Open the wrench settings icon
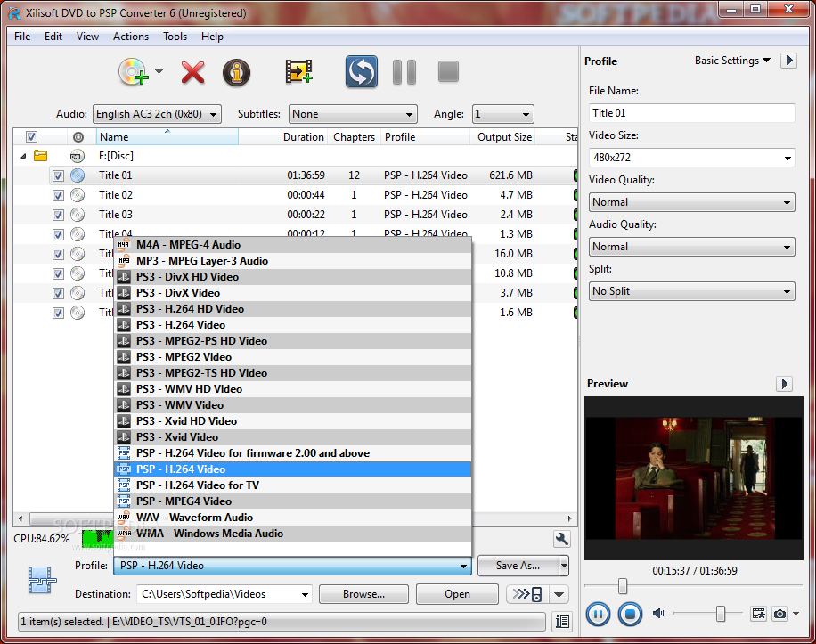The width and height of the screenshot is (816, 644). tap(561, 539)
